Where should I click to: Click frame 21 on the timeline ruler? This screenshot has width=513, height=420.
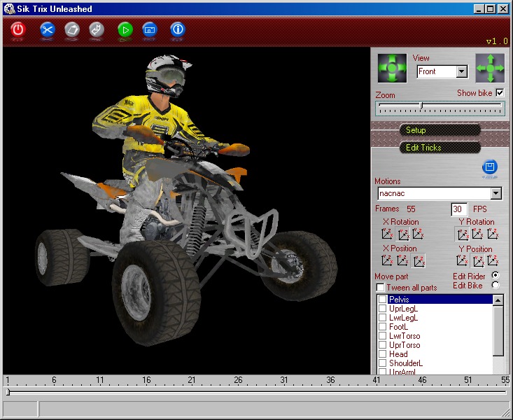(192, 379)
